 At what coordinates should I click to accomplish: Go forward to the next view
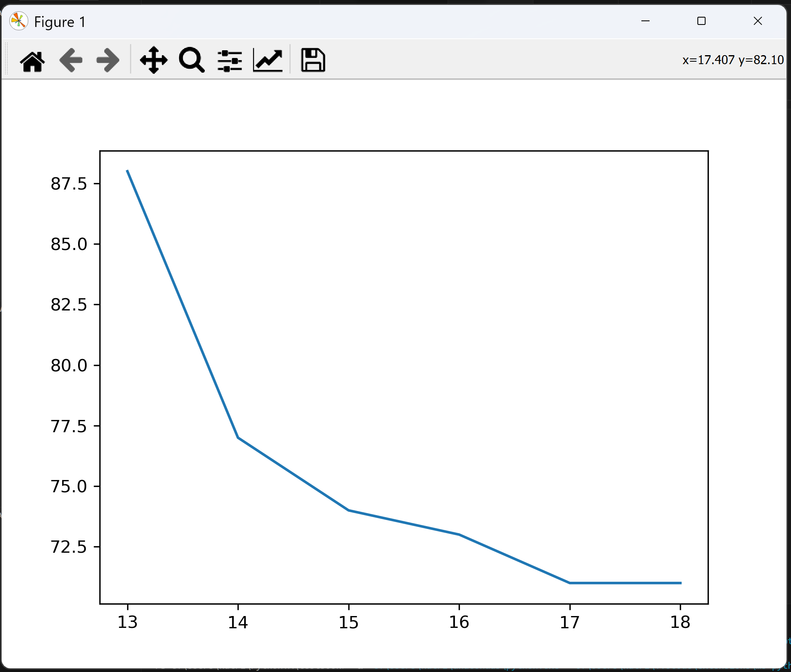(x=108, y=60)
